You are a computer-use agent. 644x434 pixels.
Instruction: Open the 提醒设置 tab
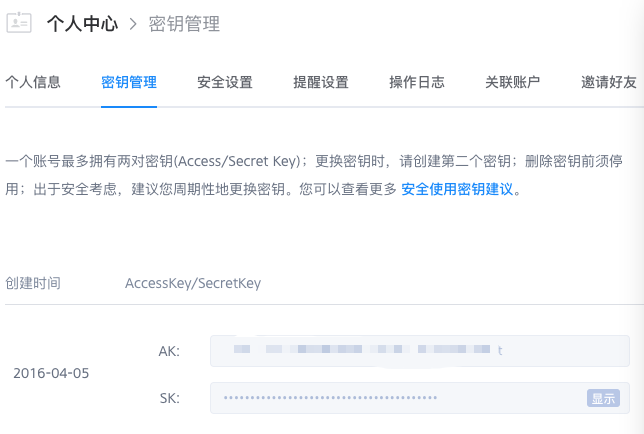point(321,82)
